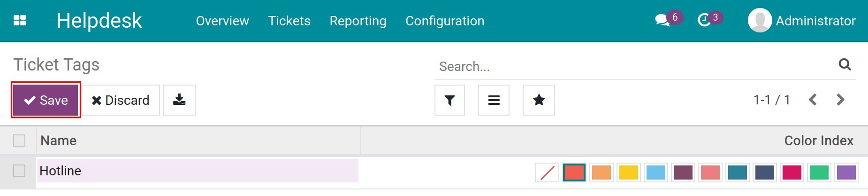Open the conversations messages icon
Screen dimensions: 868x196
coord(662,20)
